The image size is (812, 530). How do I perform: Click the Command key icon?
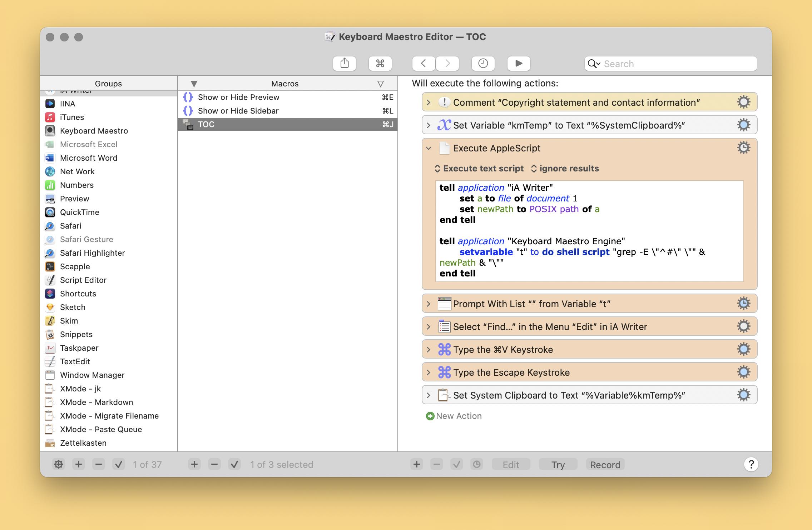379,63
